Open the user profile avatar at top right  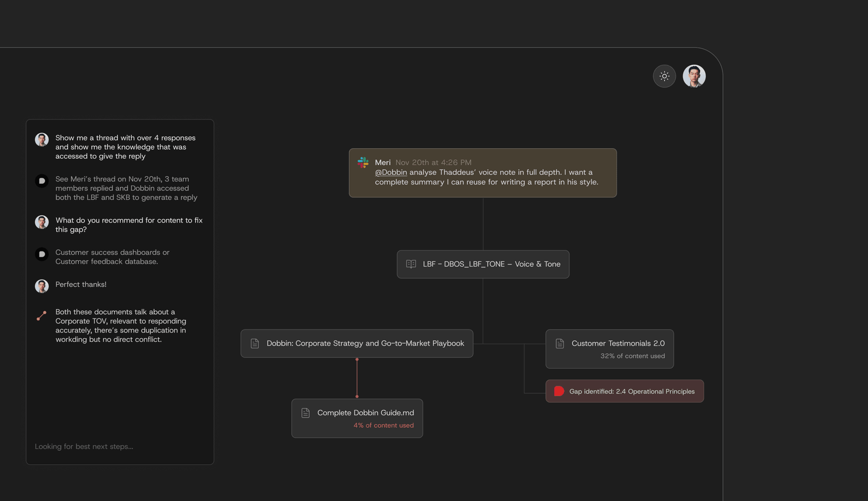(x=694, y=76)
